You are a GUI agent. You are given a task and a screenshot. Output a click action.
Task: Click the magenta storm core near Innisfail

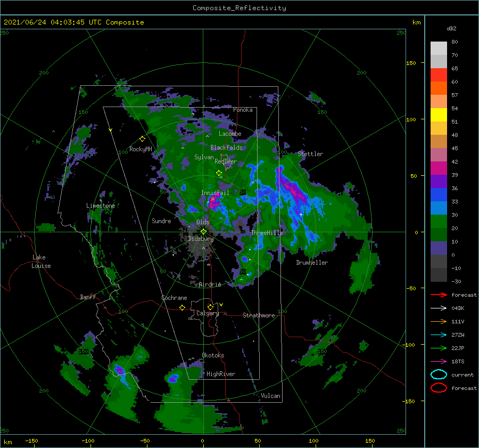(x=213, y=201)
